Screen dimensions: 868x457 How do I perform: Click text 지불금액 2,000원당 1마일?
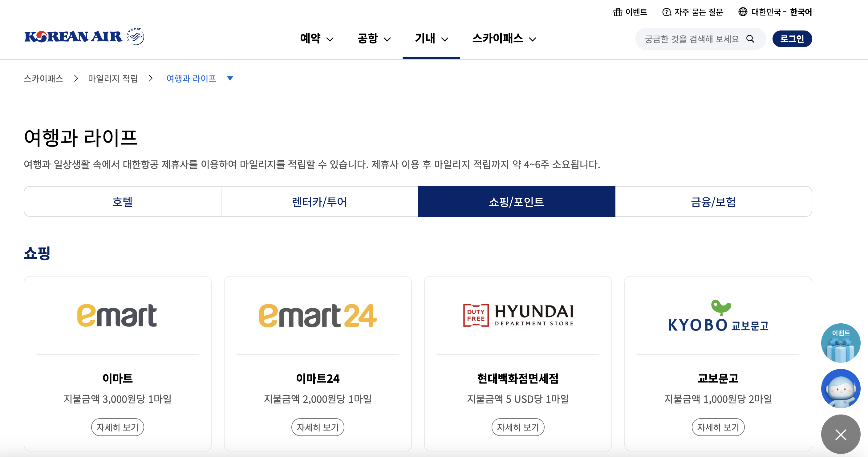(x=318, y=399)
